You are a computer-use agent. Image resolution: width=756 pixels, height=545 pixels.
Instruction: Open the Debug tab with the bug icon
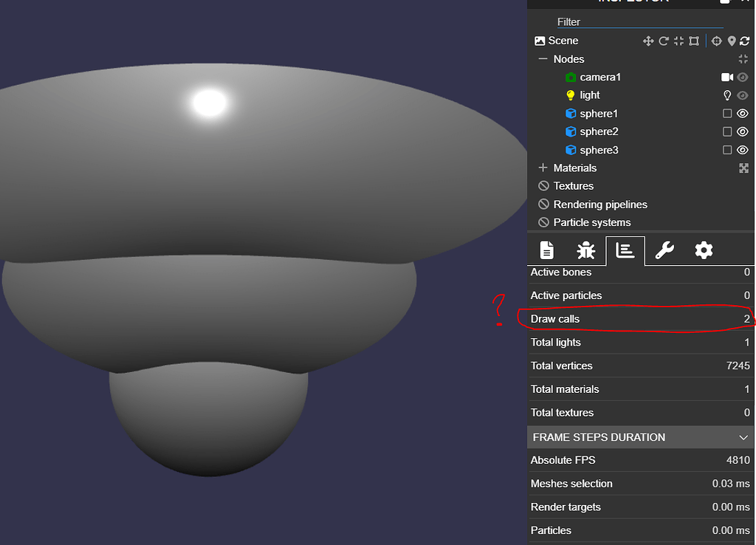(x=585, y=250)
